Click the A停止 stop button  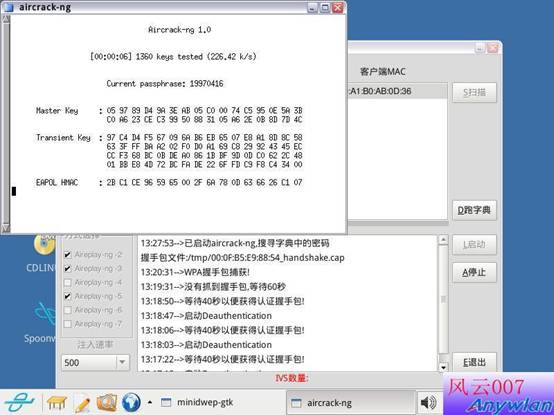point(474,272)
